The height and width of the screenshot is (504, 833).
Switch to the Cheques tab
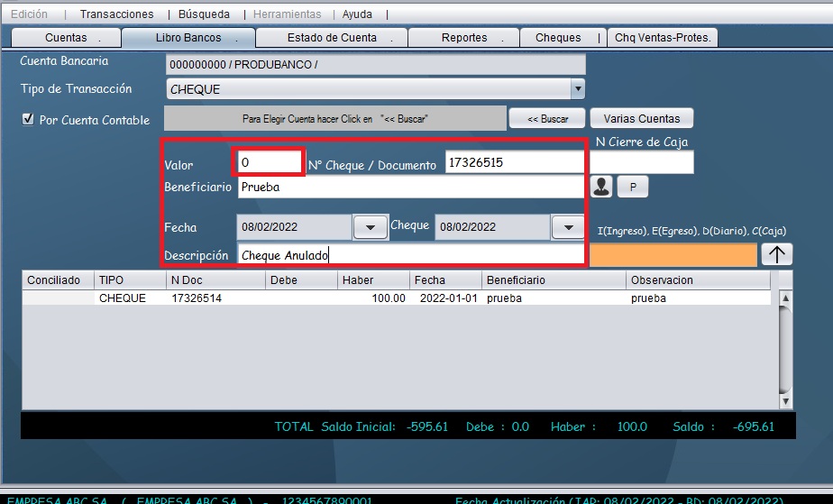[x=558, y=38]
